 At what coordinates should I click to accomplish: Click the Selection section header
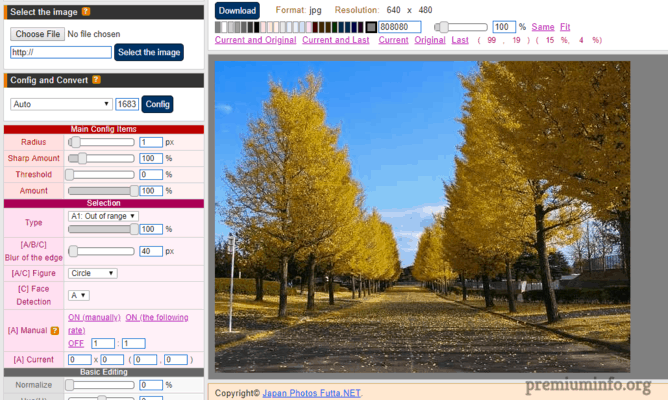tap(104, 203)
